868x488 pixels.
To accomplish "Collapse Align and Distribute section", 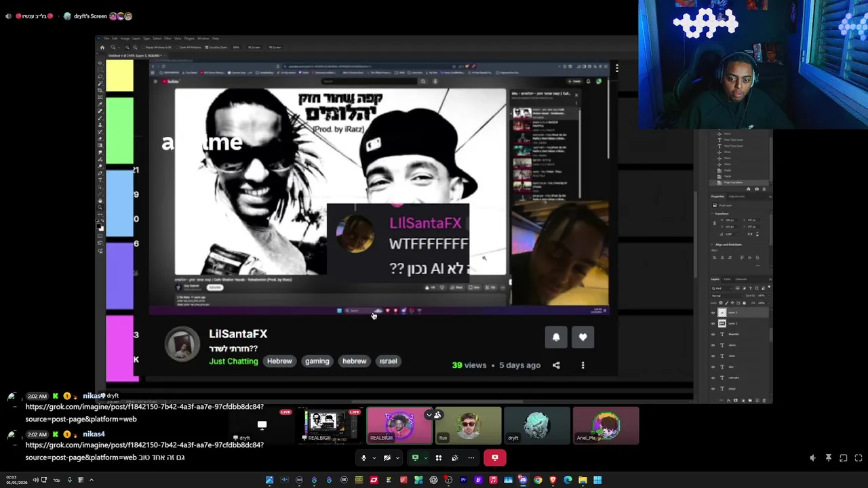I will click(713, 245).
